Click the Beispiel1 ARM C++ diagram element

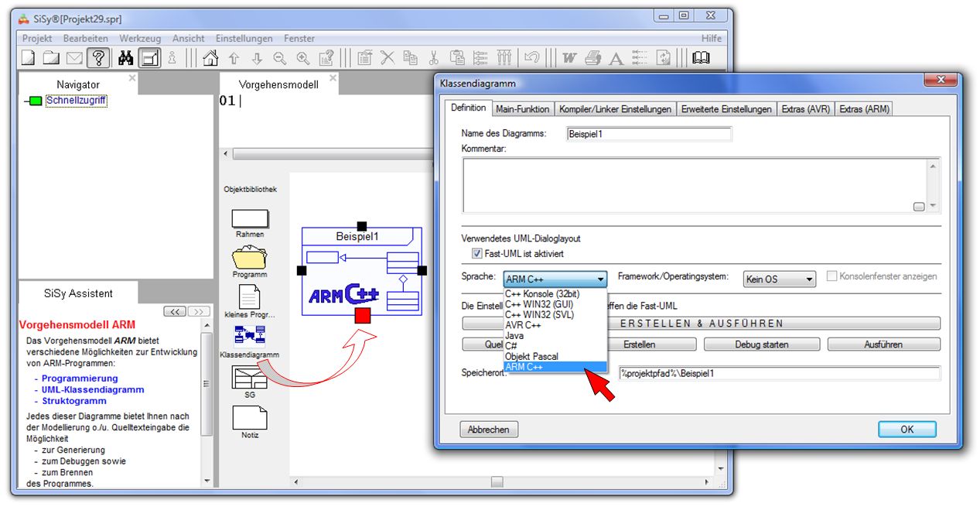pos(362,271)
